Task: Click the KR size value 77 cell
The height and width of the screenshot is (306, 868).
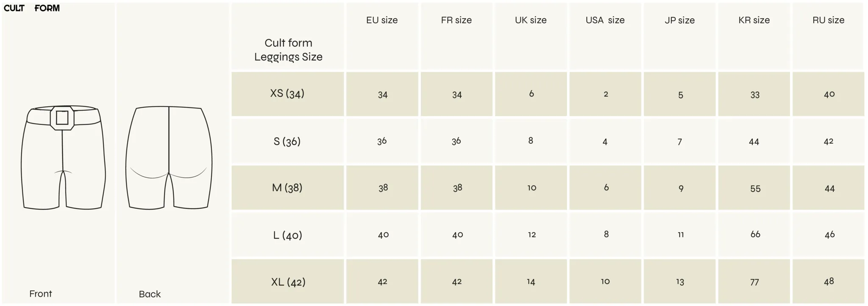Action: click(x=754, y=282)
